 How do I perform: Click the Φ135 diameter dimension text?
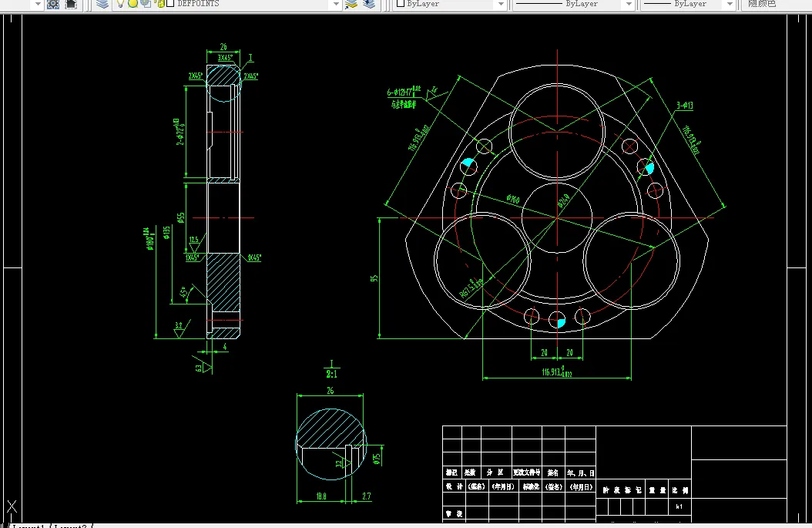[166, 232]
